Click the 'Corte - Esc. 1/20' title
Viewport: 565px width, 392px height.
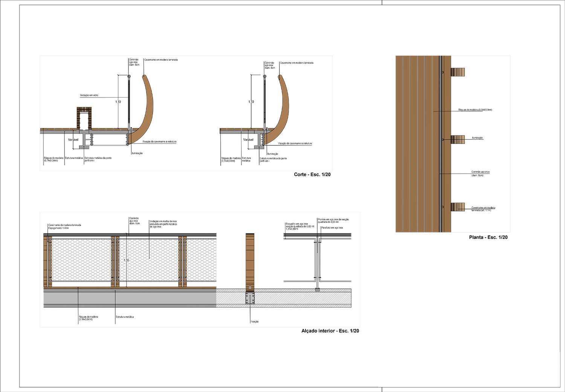point(312,174)
